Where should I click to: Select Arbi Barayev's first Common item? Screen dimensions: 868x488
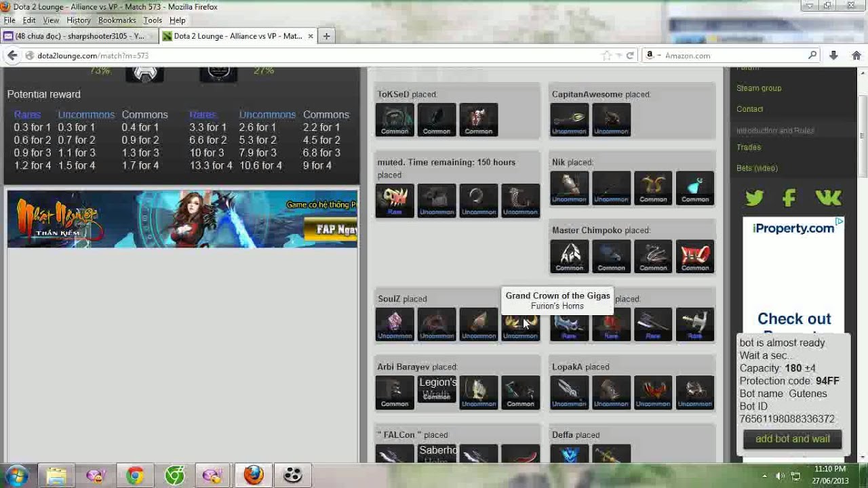click(x=395, y=393)
